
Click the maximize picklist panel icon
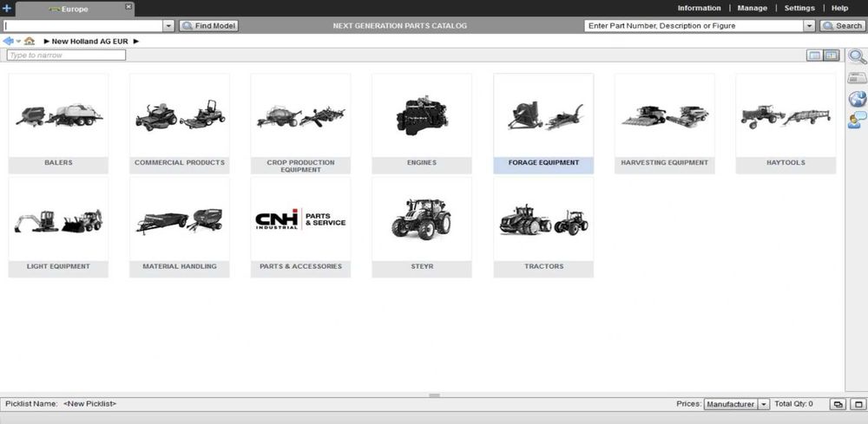point(857,404)
